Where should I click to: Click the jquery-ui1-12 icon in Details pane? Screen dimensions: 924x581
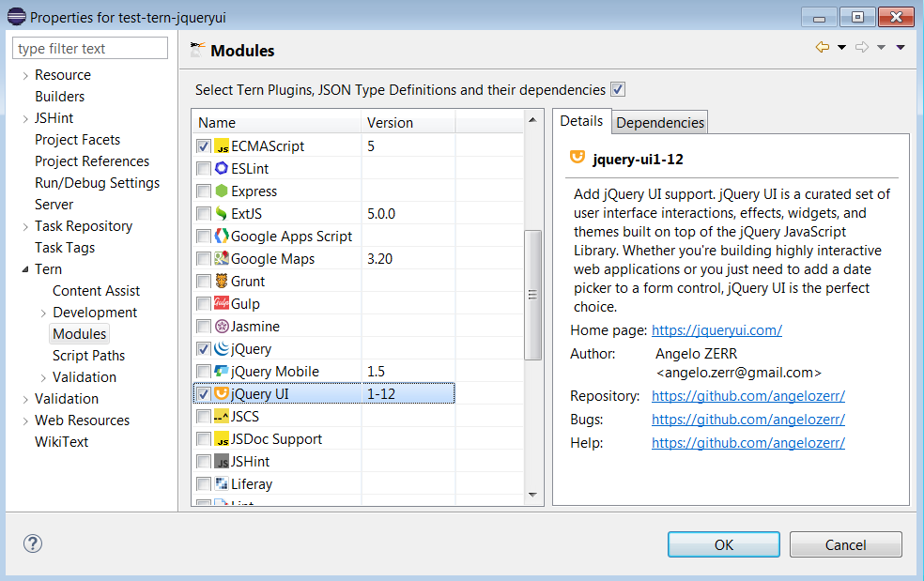(x=577, y=159)
